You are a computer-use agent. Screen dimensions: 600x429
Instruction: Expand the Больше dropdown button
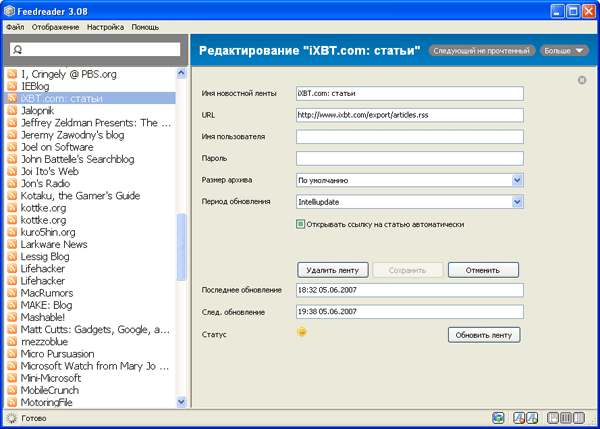[x=564, y=51]
